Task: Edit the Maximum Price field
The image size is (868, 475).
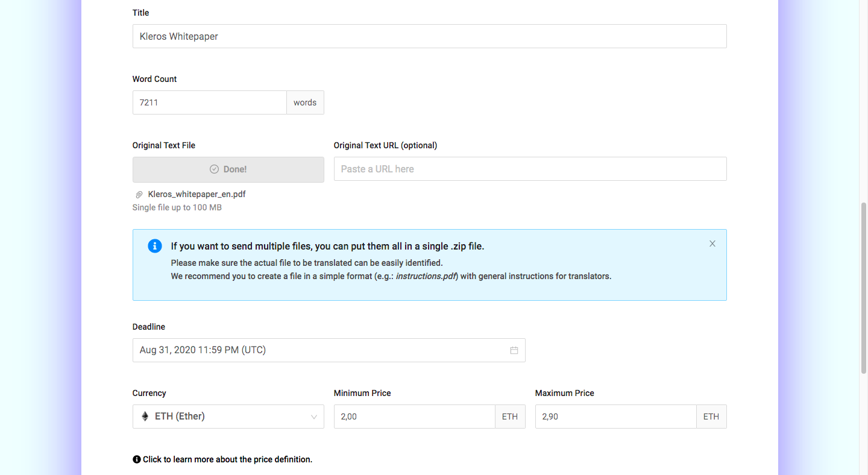Action: (x=615, y=417)
